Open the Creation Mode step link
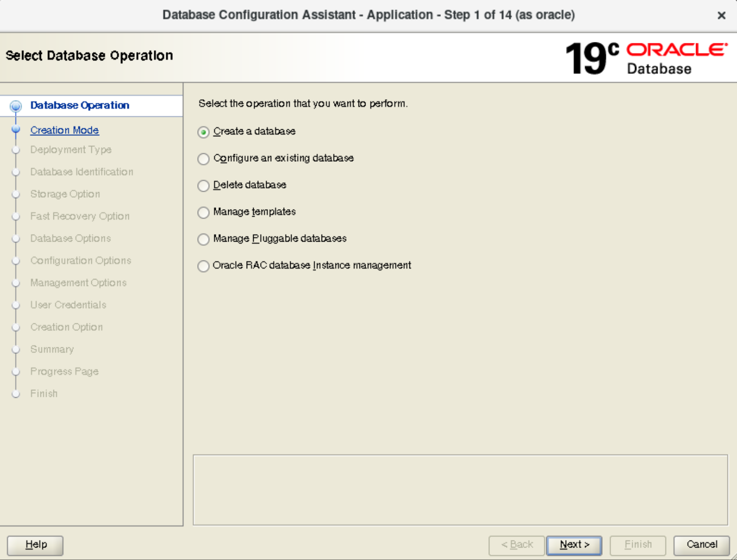This screenshot has width=737, height=560. (64, 130)
